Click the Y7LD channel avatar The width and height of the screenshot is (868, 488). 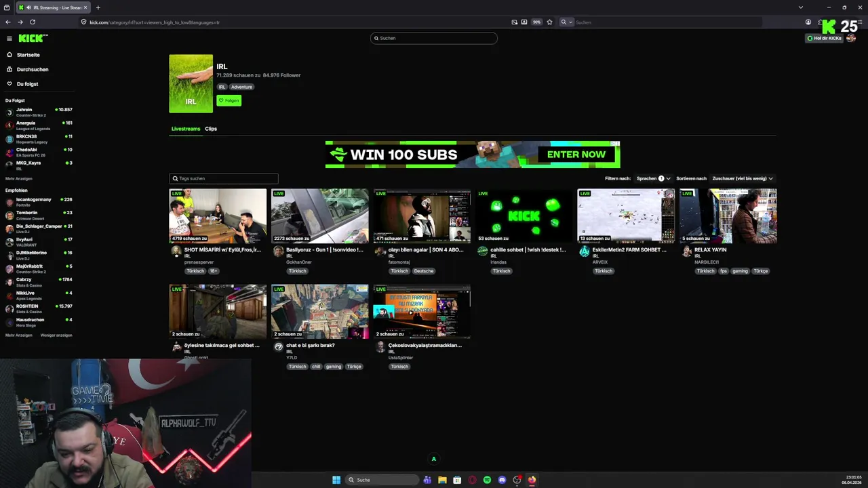click(278, 347)
